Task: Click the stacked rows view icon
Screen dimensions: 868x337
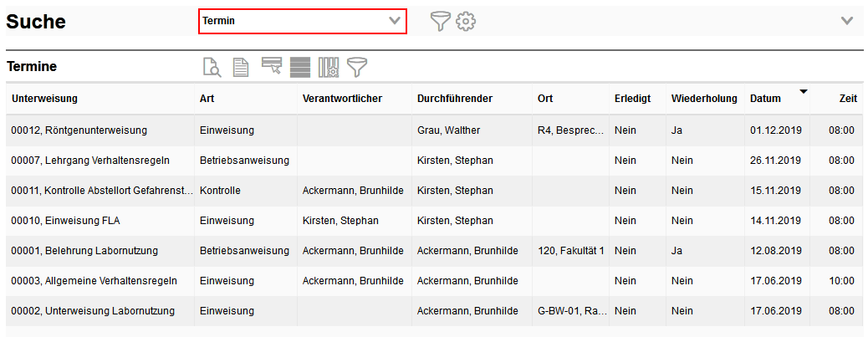Action: (x=300, y=67)
